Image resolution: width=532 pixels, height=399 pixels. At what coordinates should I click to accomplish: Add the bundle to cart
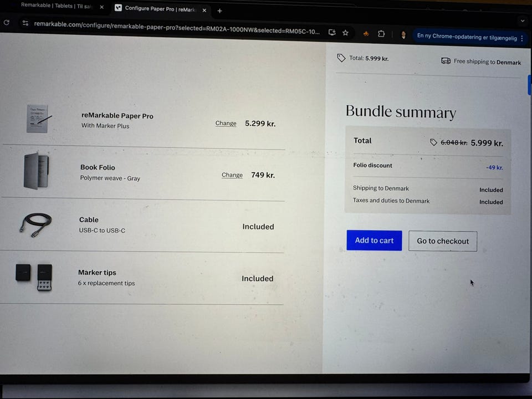pyautogui.click(x=374, y=240)
